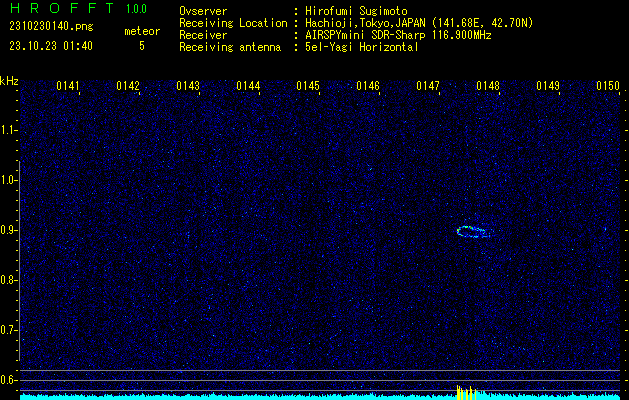Click time marker 0149
The image size is (629, 400).
click(x=548, y=86)
